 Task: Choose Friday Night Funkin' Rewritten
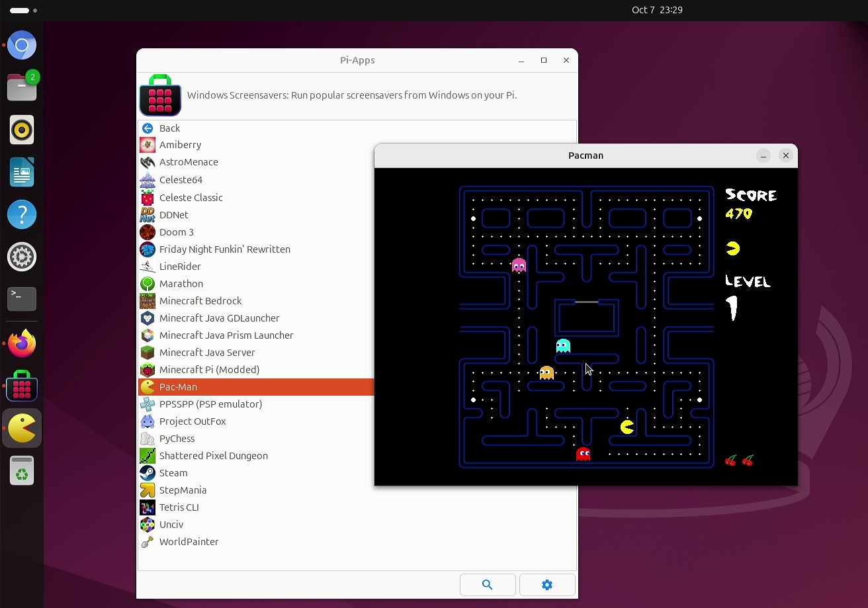click(224, 249)
